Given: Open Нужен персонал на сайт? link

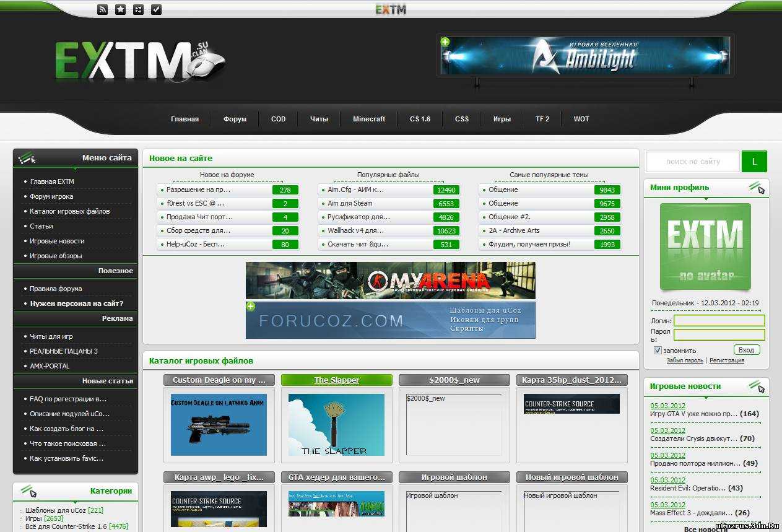Looking at the screenshot, I should (x=77, y=303).
